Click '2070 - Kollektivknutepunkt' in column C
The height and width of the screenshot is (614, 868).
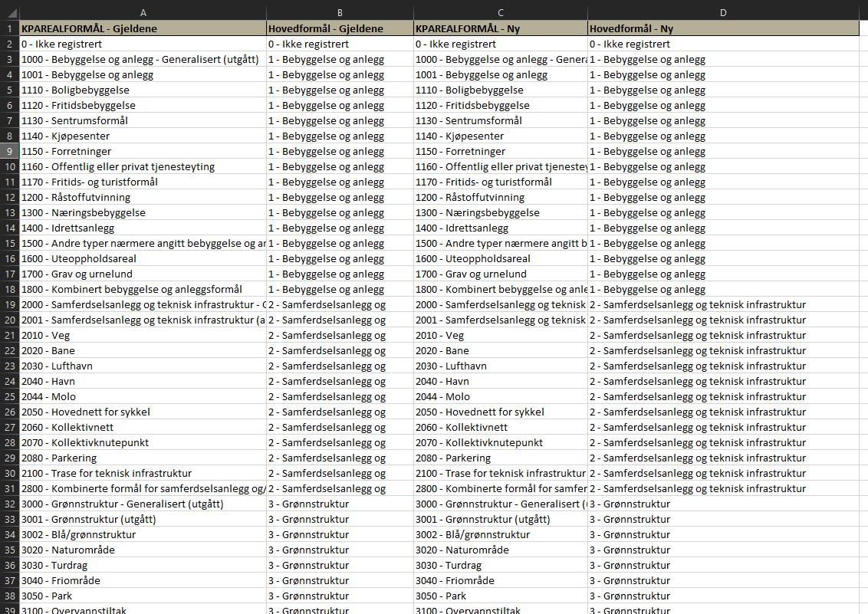point(501,442)
